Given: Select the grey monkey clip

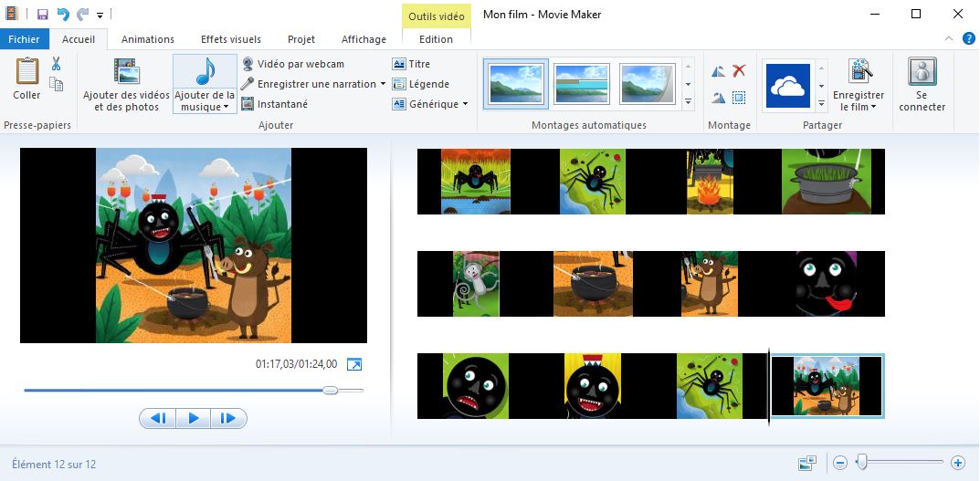Looking at the screenshot, I should [x=476, y=284].
